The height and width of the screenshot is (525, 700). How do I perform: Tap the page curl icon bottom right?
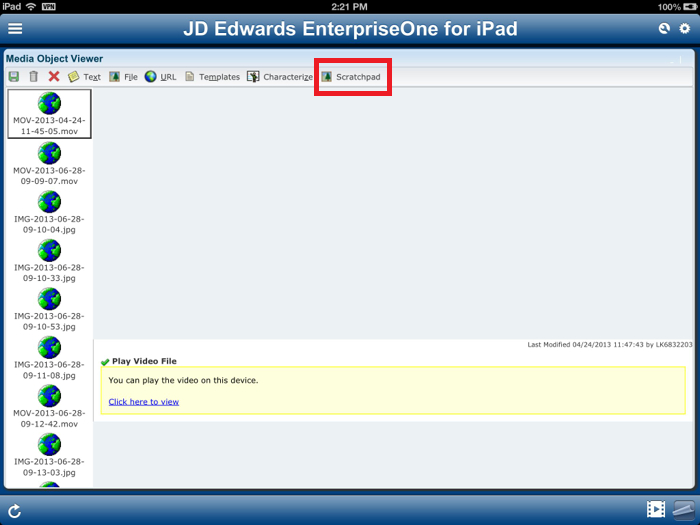(x=684, y=510)
